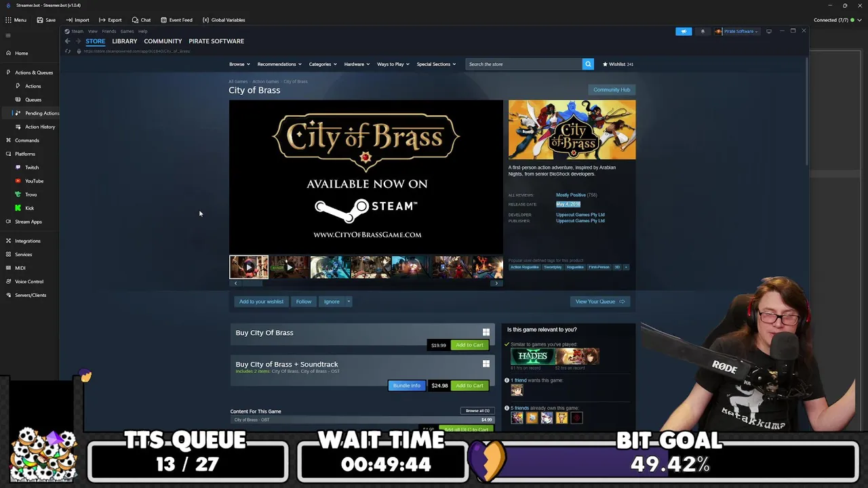Go to Home in Streamer.bot sidebar
The image size is (868, 488).
22,53
